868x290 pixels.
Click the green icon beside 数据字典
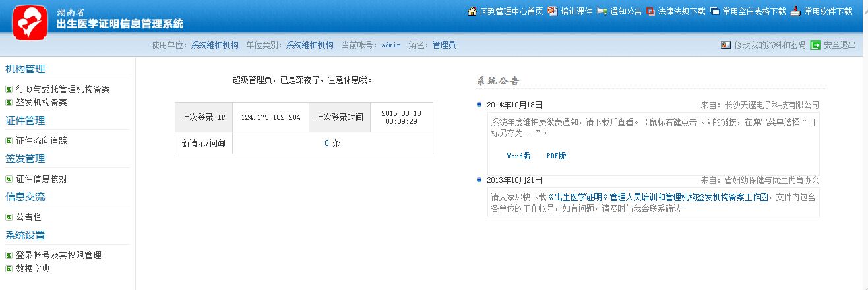[x=9, y=268]
